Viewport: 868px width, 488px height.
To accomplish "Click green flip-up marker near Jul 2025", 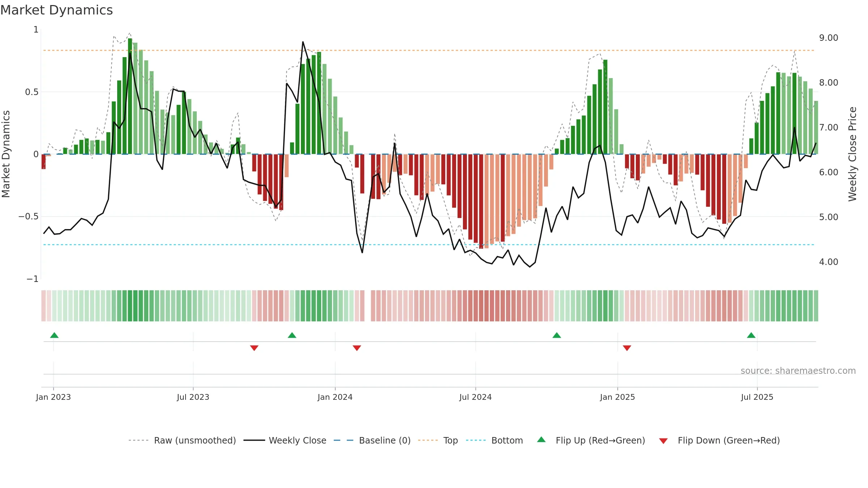I will click(x=751, y=335).
